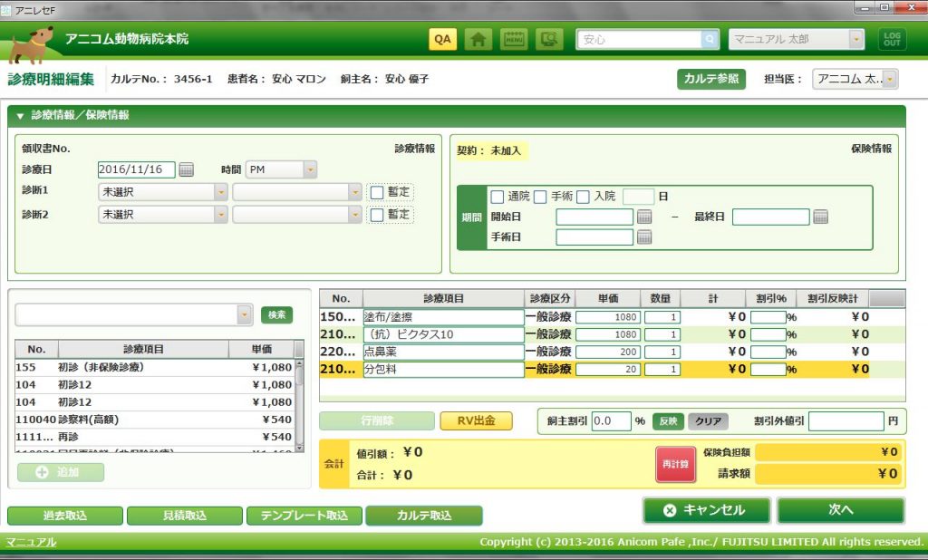The width and height of the screenshot is (928, 560).
Task: Click the 次へ button
Action: [841, 510]
